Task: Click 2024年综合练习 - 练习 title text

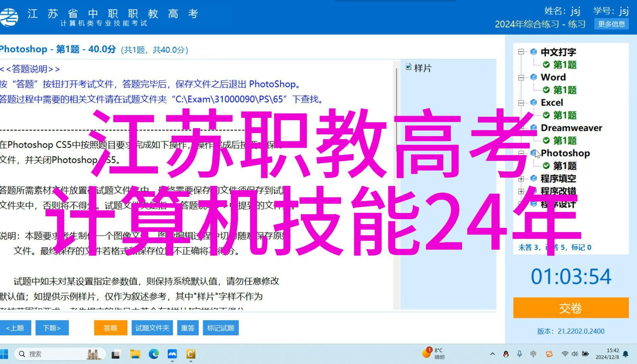Action: coord(540,24)
